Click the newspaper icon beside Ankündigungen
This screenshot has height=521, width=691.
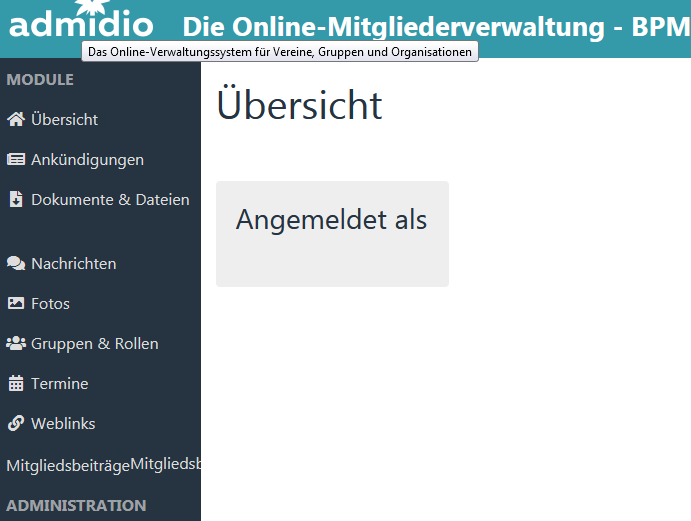(16, 159)
